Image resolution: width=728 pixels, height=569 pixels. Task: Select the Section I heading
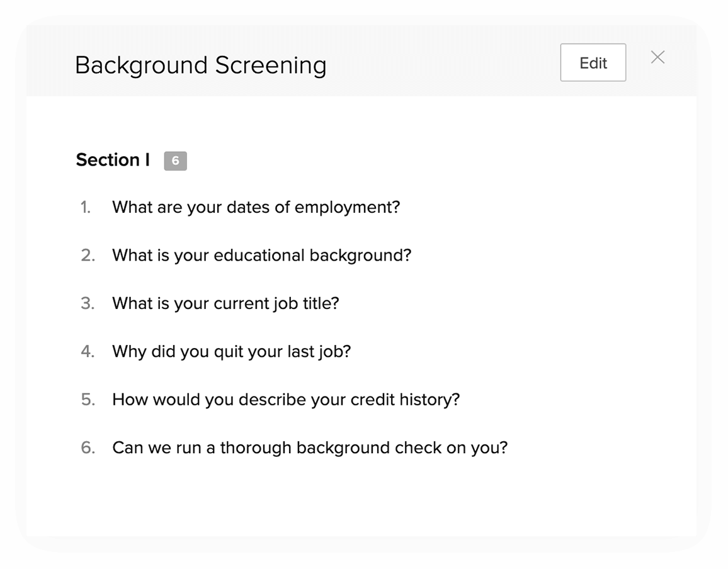[113, 160]
